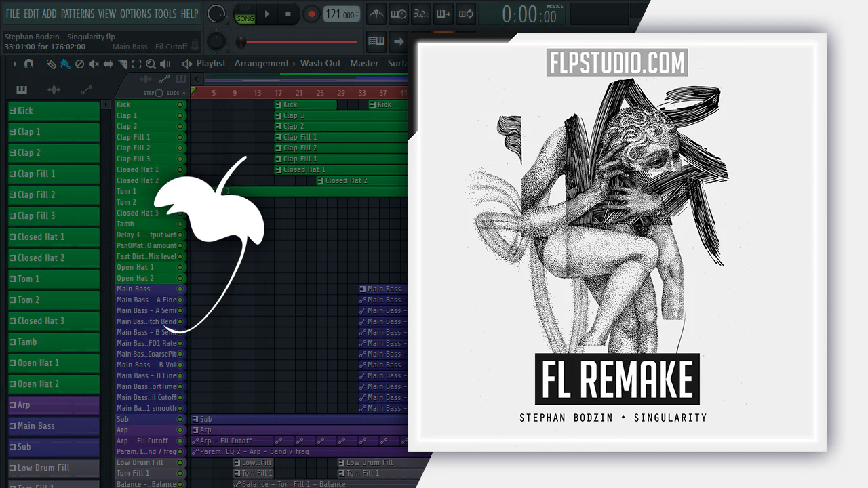Open the PATTERNS menu
The image size is (868, 488).
77,14
